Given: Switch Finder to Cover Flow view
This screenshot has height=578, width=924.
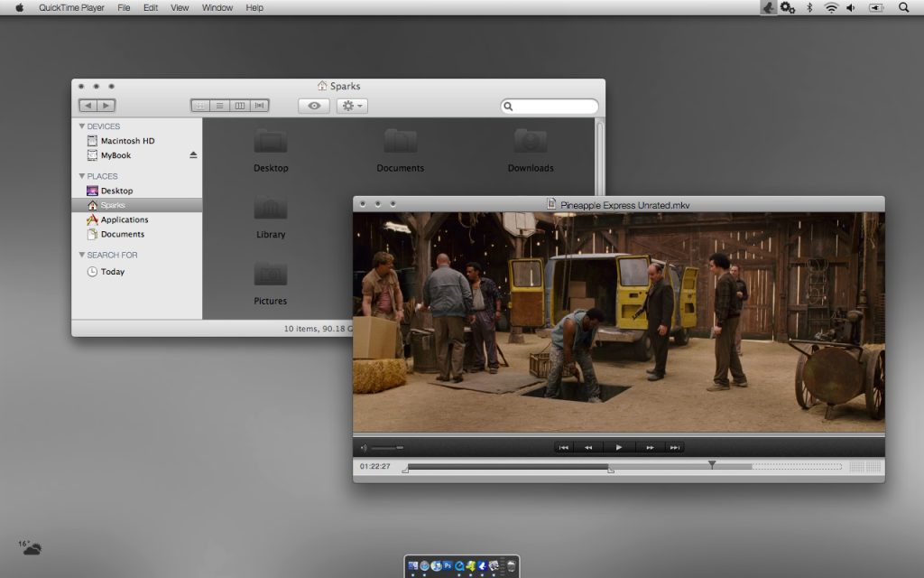Looking at the screenshot, I should tap(260, 106).
